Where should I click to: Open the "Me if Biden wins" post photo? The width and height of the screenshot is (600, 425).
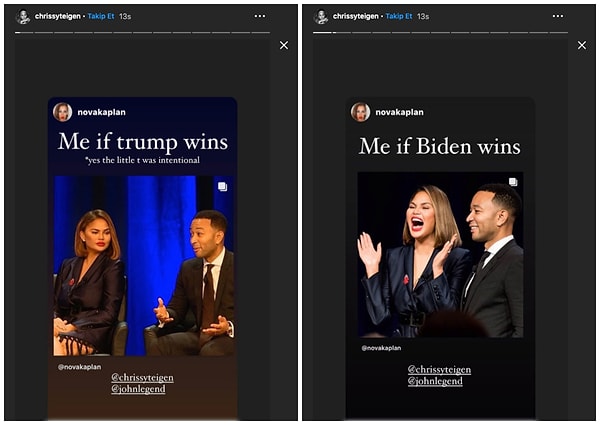point(440,255)
